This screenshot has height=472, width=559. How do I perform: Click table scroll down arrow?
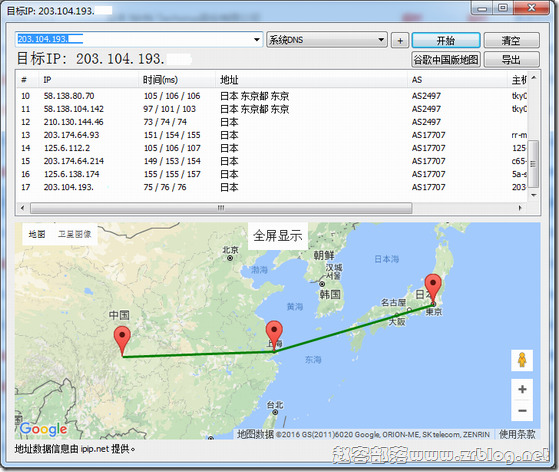pos(533,195)
